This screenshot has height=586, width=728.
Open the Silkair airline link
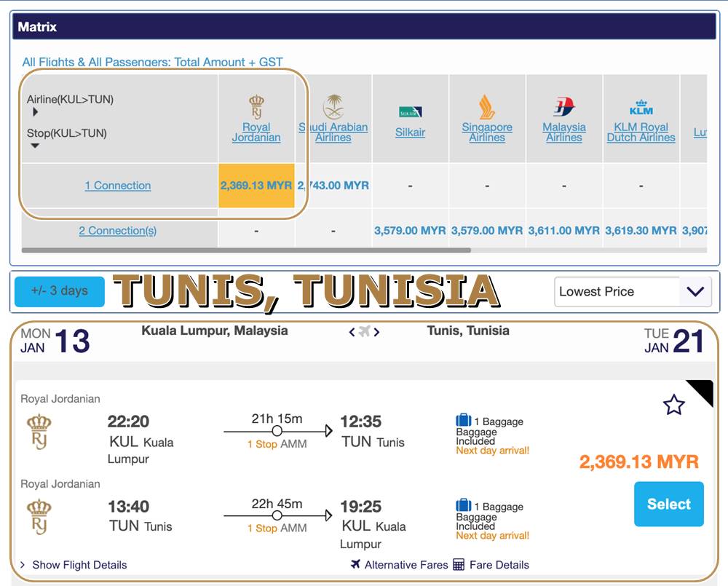point(410,132)
